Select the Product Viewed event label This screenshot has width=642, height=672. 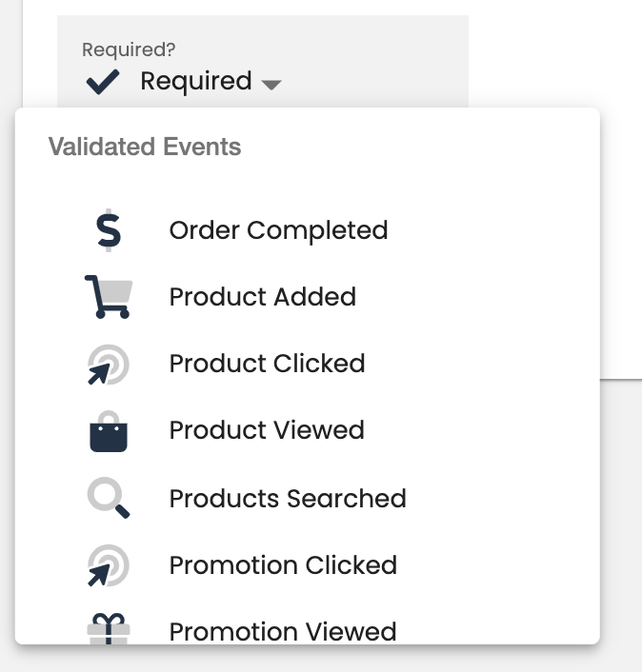coord(267,430)
